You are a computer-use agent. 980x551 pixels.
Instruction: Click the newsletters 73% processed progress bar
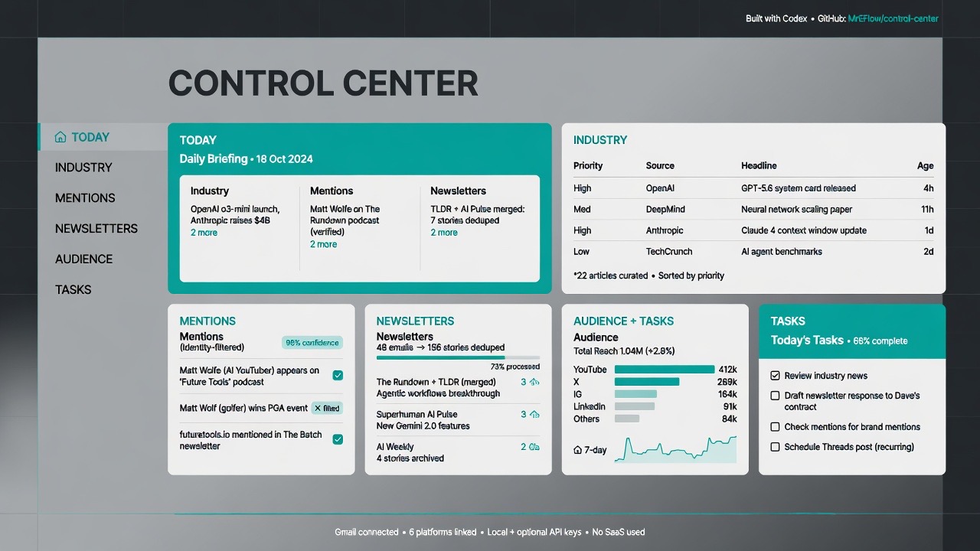click(x=458, y=357)
